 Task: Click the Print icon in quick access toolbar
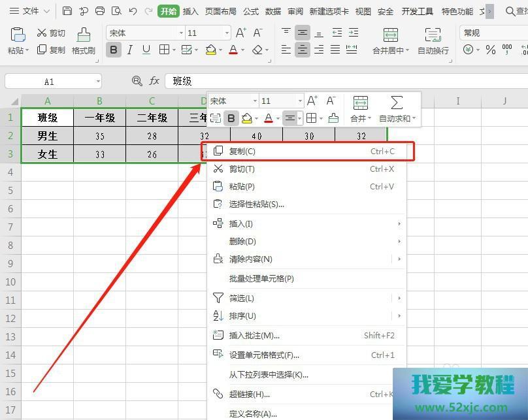[x=100, y=11]
